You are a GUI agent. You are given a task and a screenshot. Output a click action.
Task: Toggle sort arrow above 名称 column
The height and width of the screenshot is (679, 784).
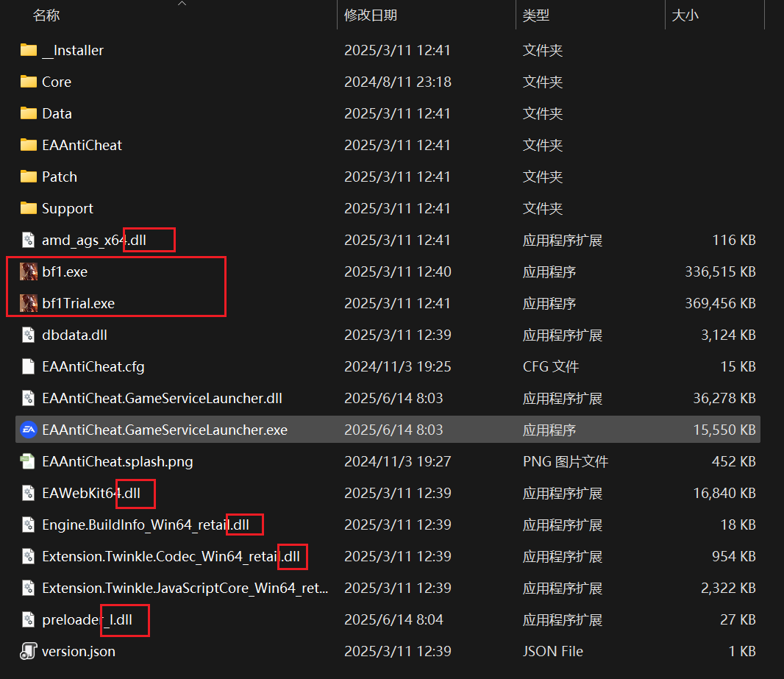(182, 4)
